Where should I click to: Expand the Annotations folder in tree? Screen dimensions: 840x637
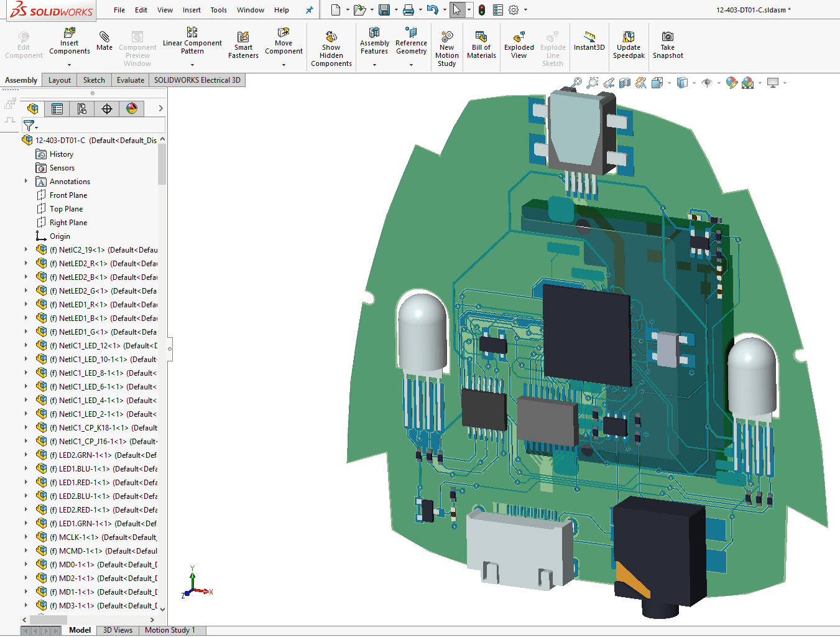[26, 182]
